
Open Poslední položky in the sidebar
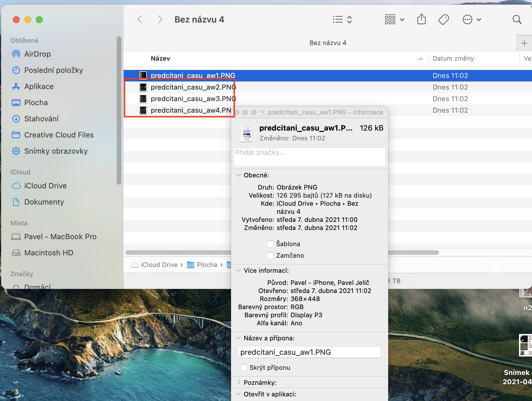(x=47, y=70)
